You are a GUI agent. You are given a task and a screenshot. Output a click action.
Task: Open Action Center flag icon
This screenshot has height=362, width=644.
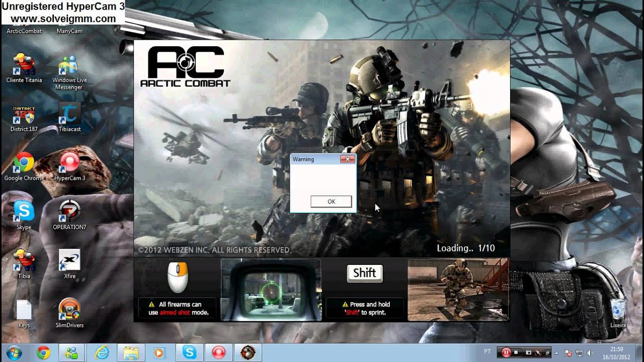pos(568,353)
